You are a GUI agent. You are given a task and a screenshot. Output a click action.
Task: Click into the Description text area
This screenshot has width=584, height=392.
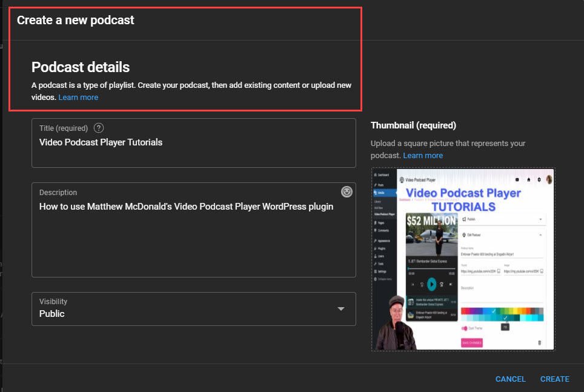click(194, 230)
